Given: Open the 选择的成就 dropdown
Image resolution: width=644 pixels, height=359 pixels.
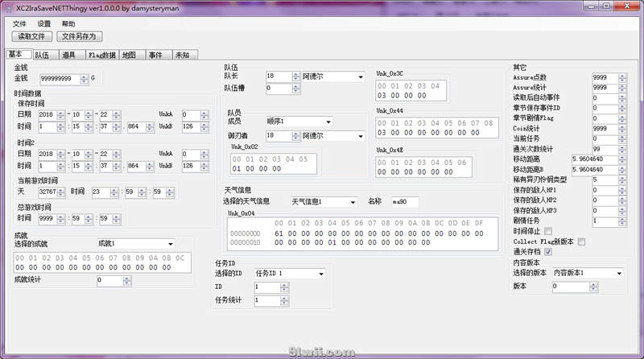Looking at the screenshot, I should pos(171,243).
